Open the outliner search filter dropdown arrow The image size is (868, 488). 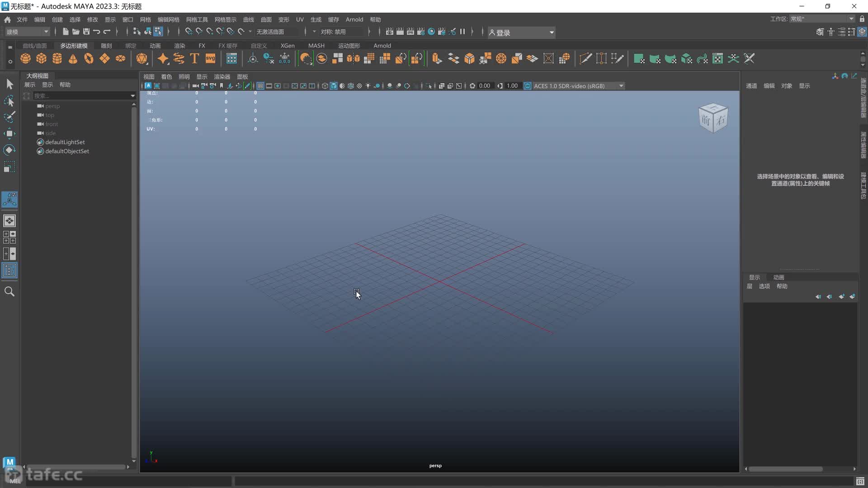coord(132,96)
